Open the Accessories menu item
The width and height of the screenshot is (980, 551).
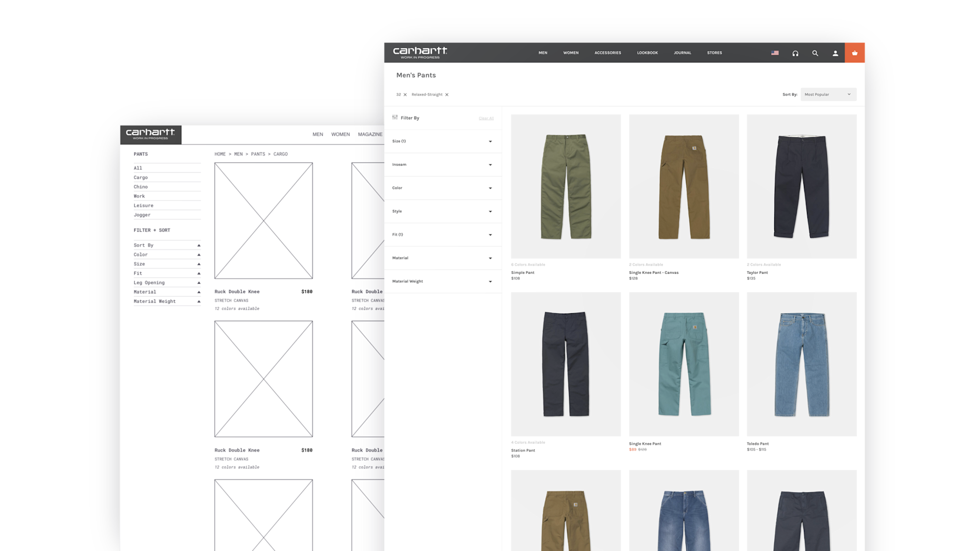[x=607, y=53]
